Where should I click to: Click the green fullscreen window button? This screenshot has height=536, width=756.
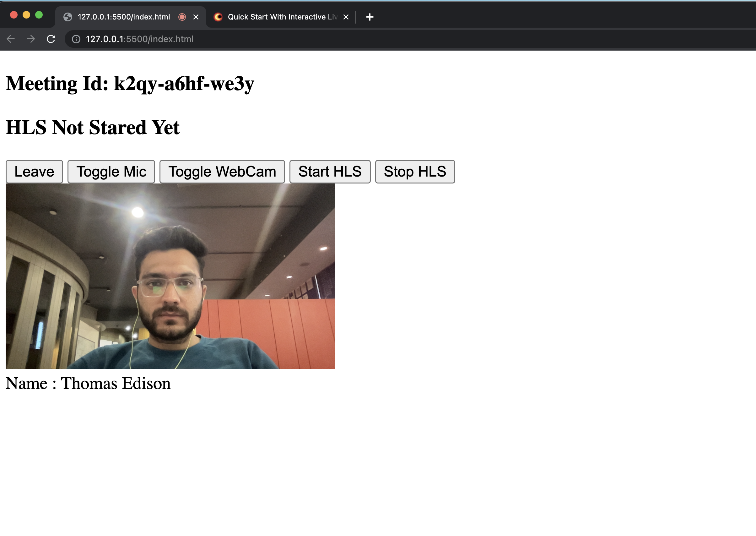(x=39, y=15)
